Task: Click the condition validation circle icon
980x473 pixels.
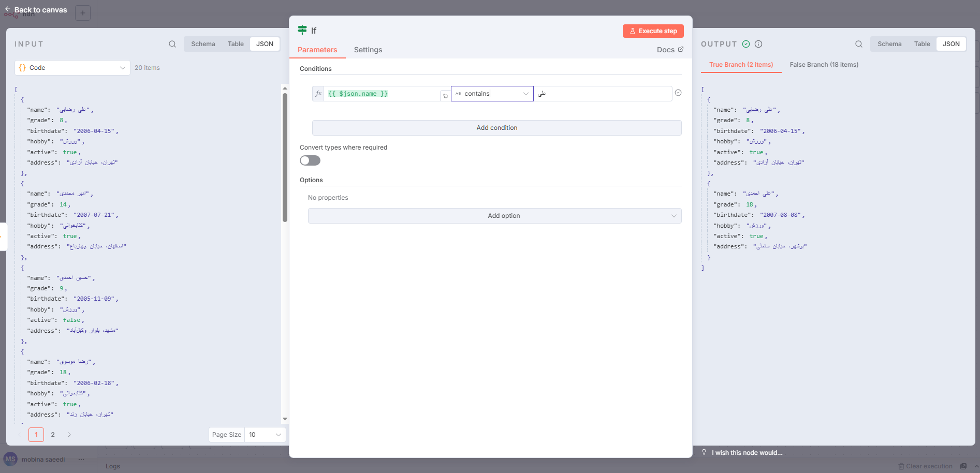Action: pos(678,93)
